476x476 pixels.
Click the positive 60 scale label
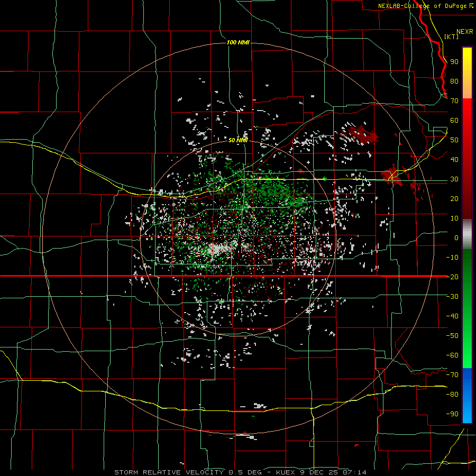pos(454,120)
